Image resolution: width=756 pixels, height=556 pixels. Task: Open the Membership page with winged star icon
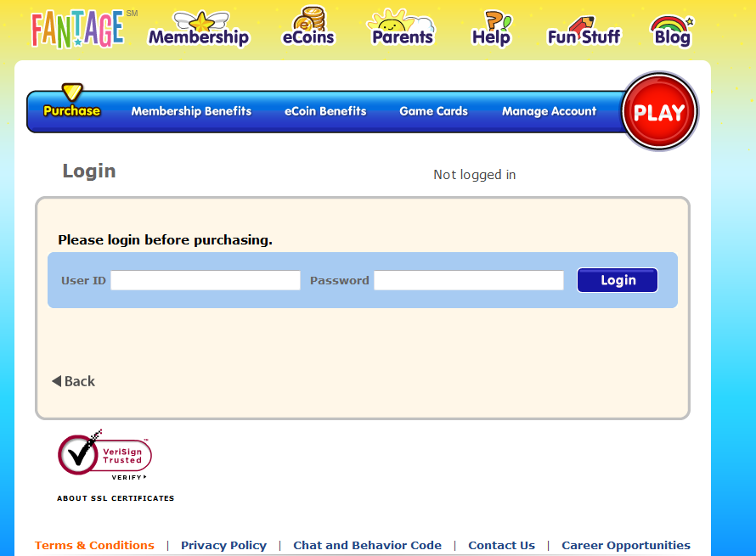(x=199, y=30)
